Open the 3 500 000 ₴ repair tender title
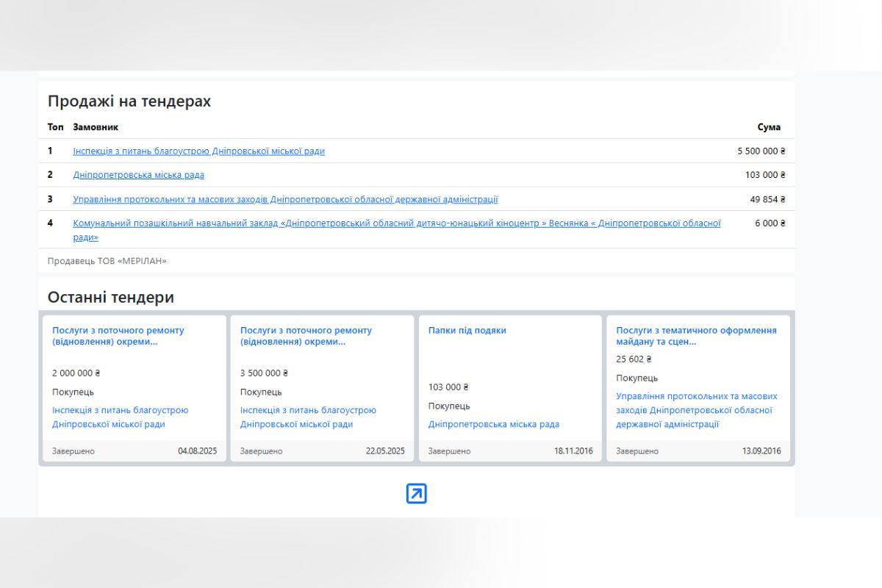Image resolution: width=882 pixels, height=588 pixels. click(x=306, y=336)
